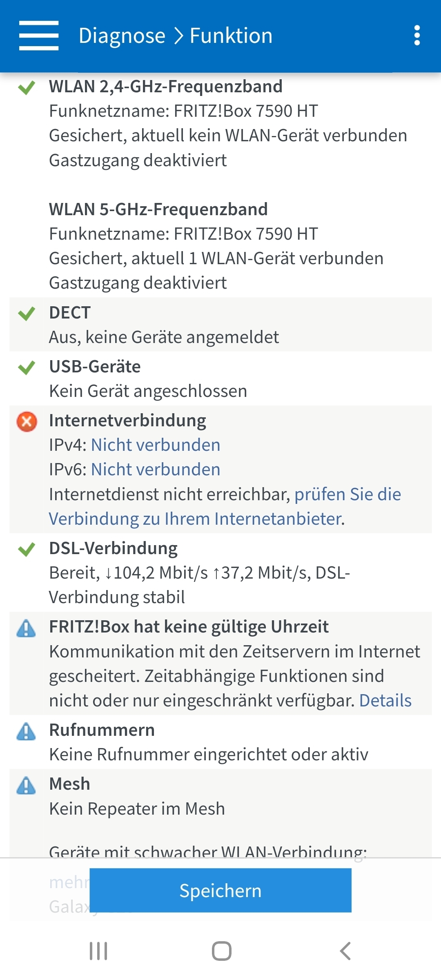
Task: Tap the green checkmark beside DECT
Action: (27, 314)
